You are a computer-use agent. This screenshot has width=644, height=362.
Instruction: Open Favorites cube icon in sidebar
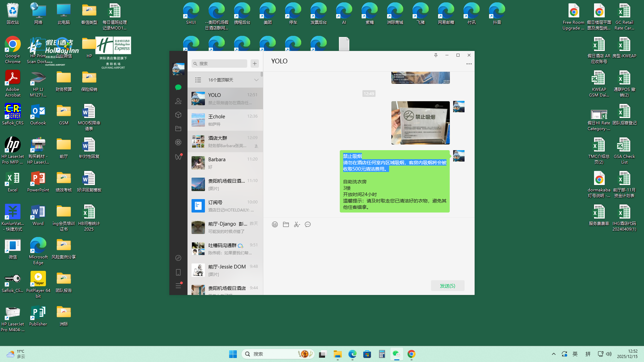pos(178,115)
